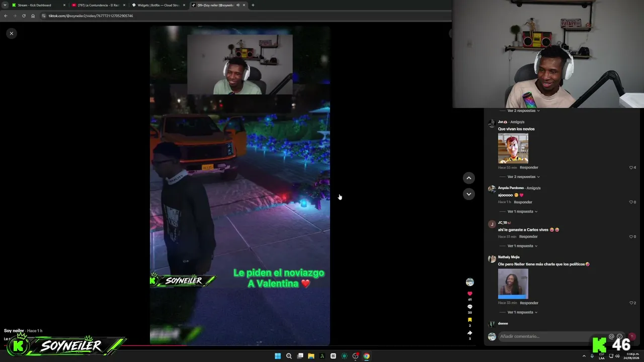Open the creator avatar above the like button
644x362 pixels.
click(470, 282)
